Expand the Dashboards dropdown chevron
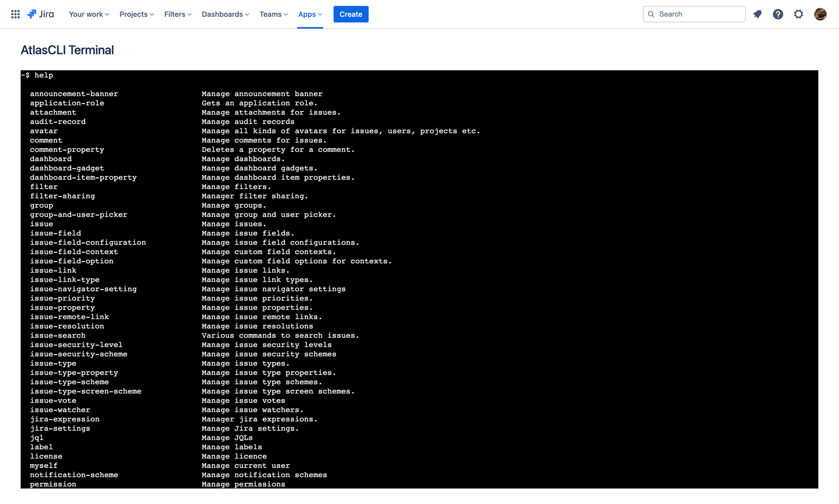This screenshot has height=504, width=839. pyautogui.click(x=246, y=15)
